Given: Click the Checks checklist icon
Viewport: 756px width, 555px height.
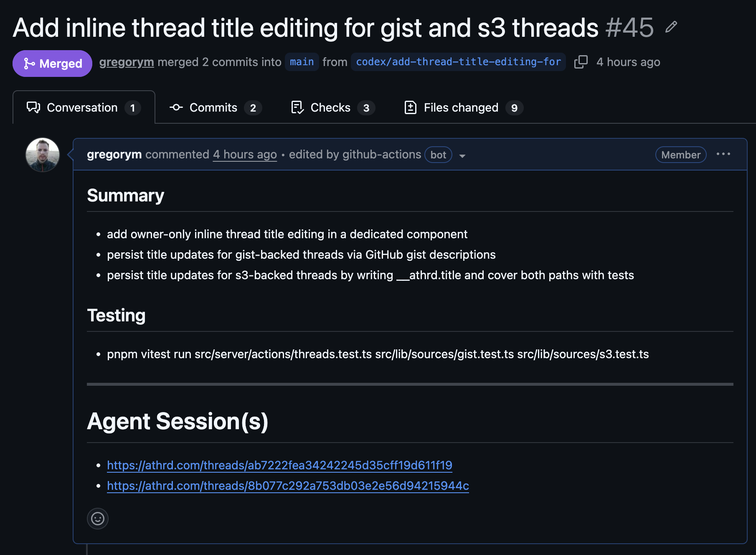Looking at the screenshot, I should coord(297,107).
